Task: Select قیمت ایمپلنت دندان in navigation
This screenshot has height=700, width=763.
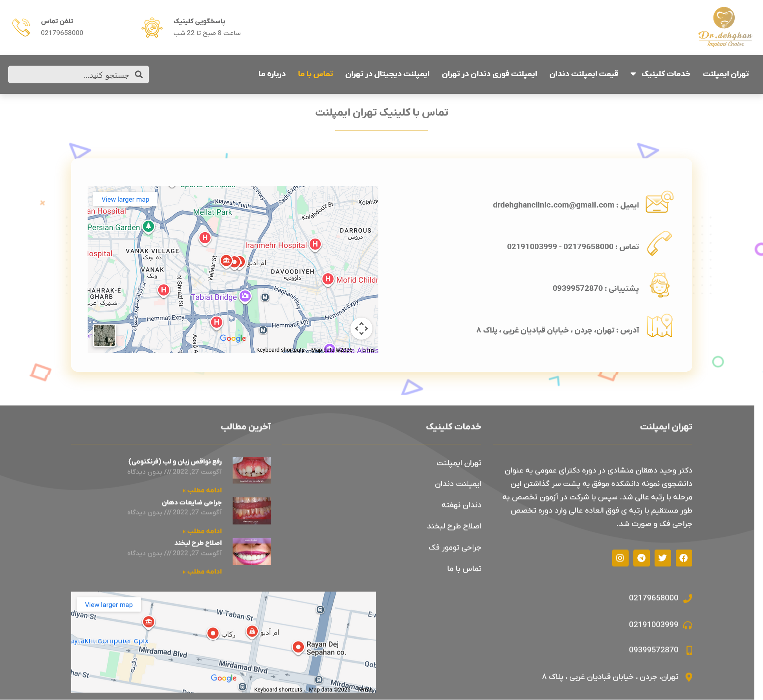Action: [583, 74]
